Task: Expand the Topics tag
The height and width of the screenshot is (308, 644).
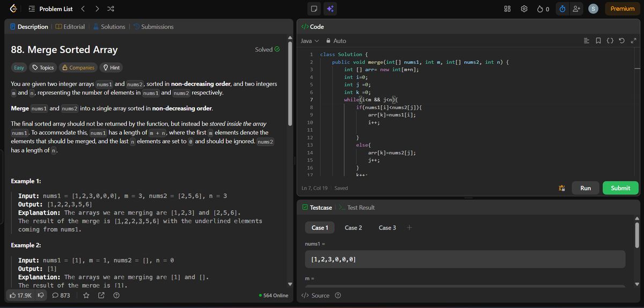Action: (43, 68)
